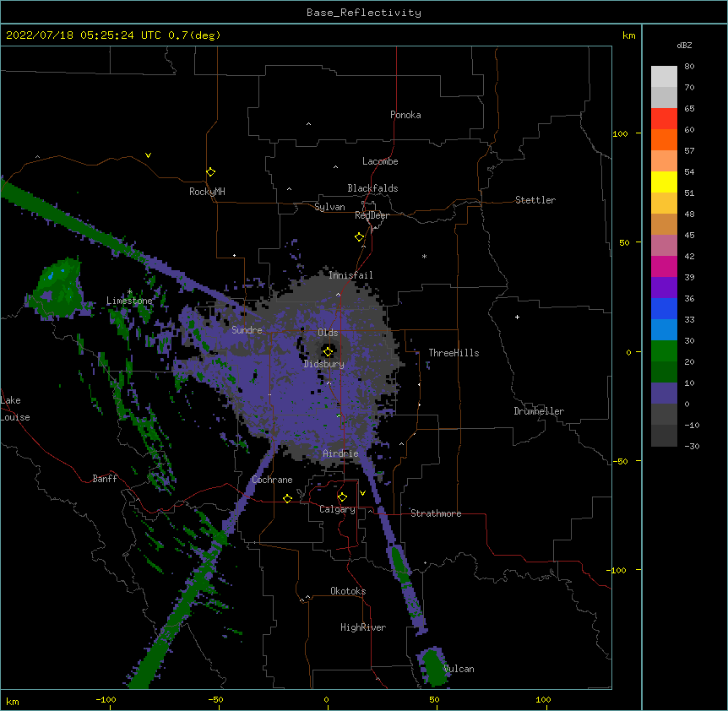Click the 80 value on the dBZ scale
This screenshot has width=728, height=711.
(689, 67)
